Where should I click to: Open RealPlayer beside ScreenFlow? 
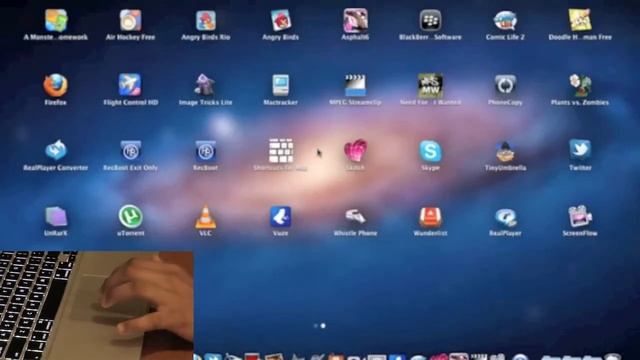pos(505,217)
